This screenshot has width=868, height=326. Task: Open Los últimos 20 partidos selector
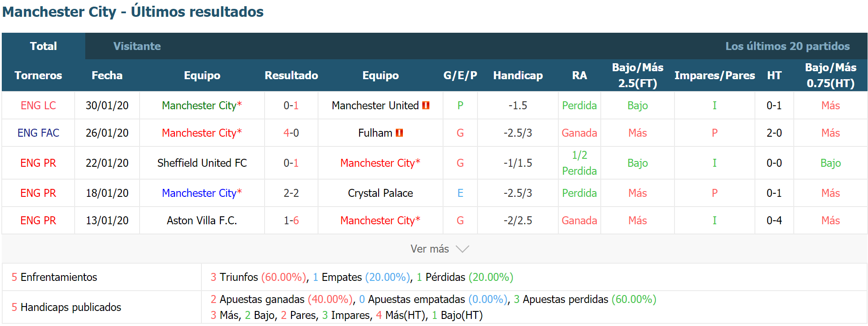pos(788,46)
